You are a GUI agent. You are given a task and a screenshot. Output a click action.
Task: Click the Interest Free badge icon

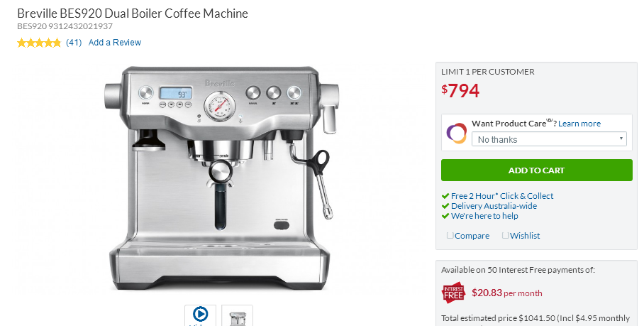pos(453,293)
